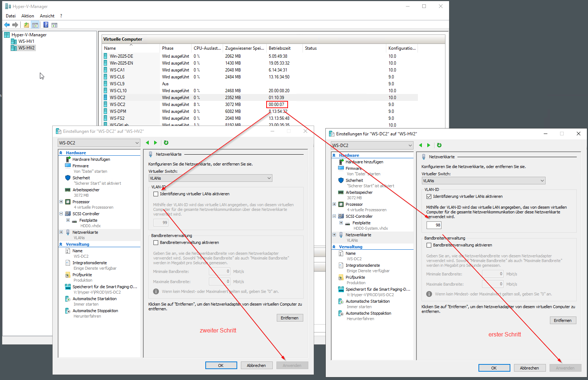Select the WS-HV1 server icon in tree
The width and height of the screenshot is (588, 380).
click(x=14, y=41)
